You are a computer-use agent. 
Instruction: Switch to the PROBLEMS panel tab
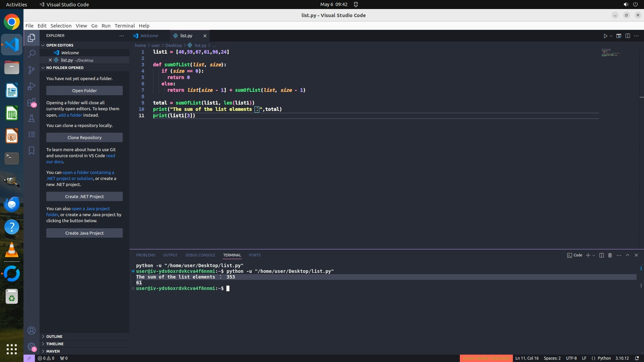click(146, 255)
